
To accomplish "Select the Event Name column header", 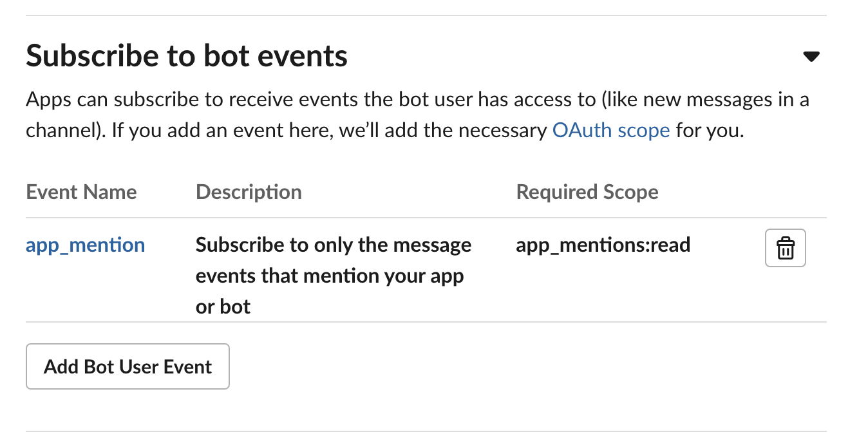I will click(81, 191).
